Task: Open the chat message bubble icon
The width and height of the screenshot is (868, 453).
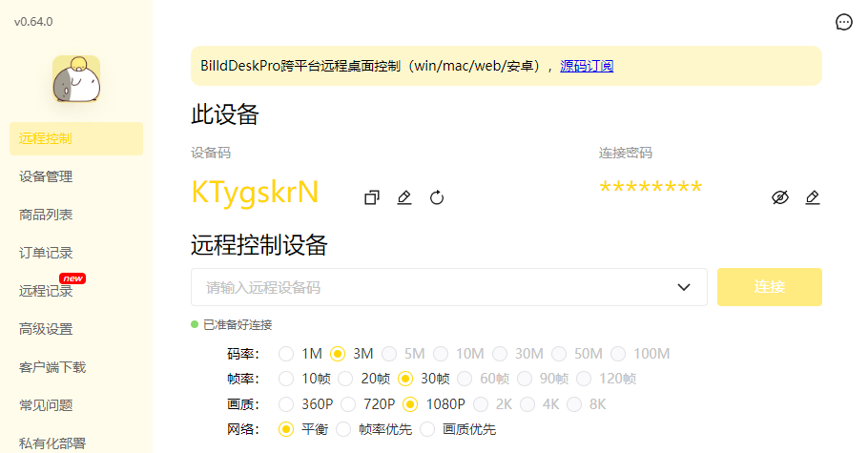Action: click(843, 22)
